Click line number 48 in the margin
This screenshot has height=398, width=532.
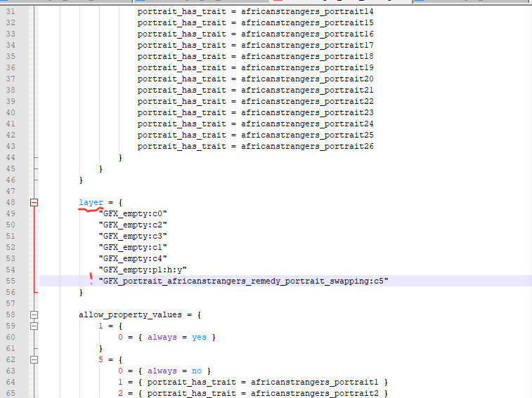coord(11,202)
